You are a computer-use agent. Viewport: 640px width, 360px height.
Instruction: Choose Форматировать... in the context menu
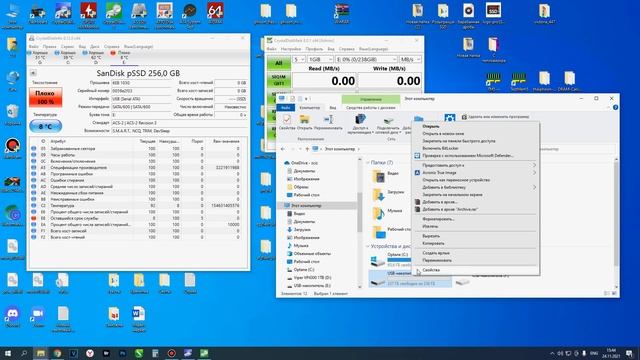click(476, 219)
